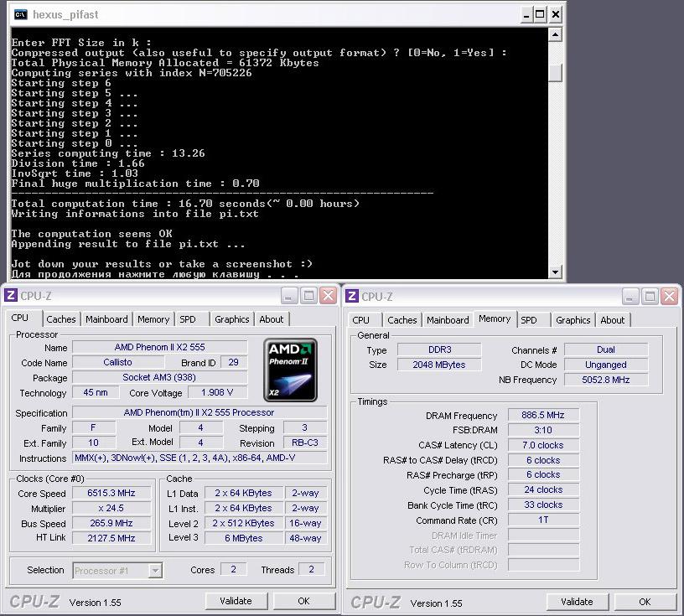Image resolution: width=684 pixels, height=616 pixels.
Task: Click the AMD Phenom II X2 processor logo
Action: (x=290, y=370)
